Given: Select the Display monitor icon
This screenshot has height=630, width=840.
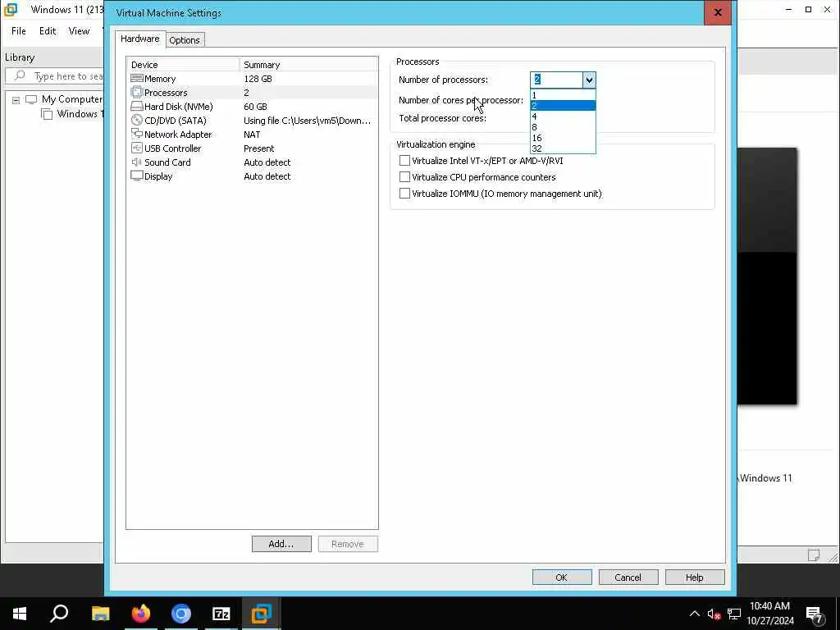Looking at the screenshot, I should [137, 176].
